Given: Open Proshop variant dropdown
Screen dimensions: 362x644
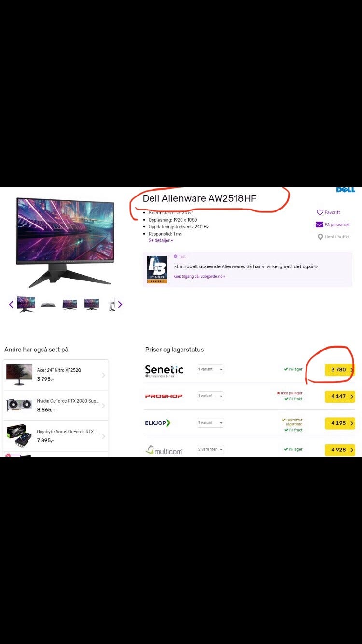Looking at the screenshot, I should pyautogui.click(x=210, y=396).
